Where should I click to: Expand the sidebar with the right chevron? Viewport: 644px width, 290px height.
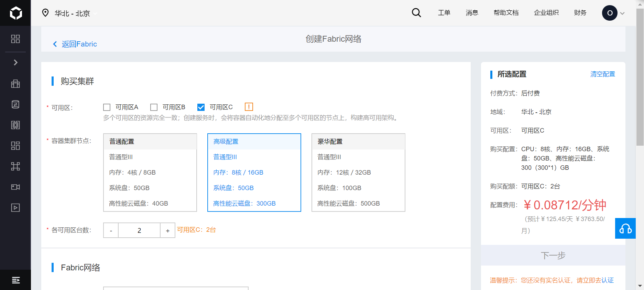point(15,62)
